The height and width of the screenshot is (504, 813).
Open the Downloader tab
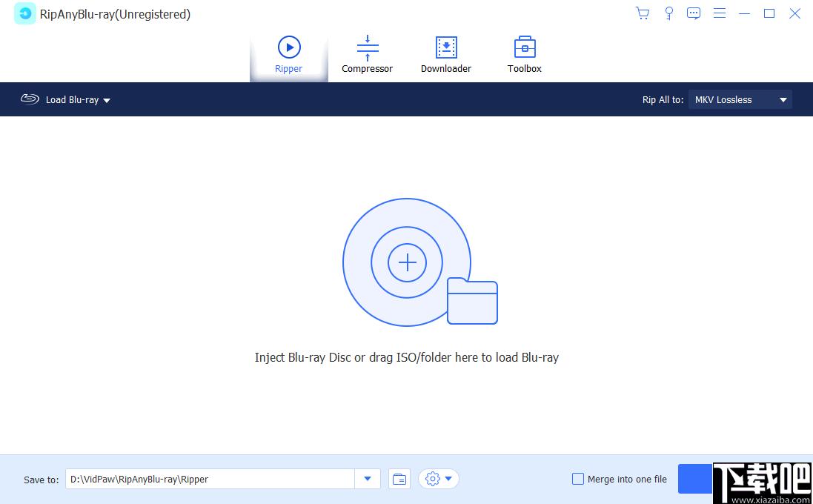446,55
